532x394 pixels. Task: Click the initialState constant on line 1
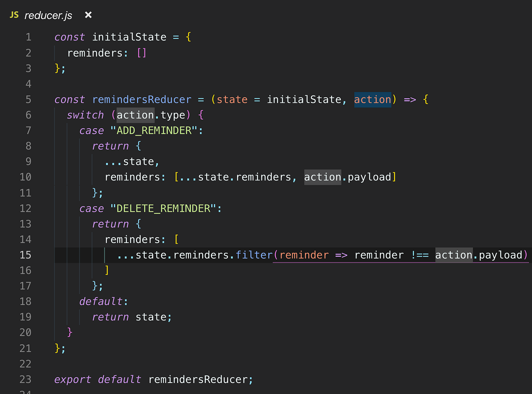(x=129, y=37)
